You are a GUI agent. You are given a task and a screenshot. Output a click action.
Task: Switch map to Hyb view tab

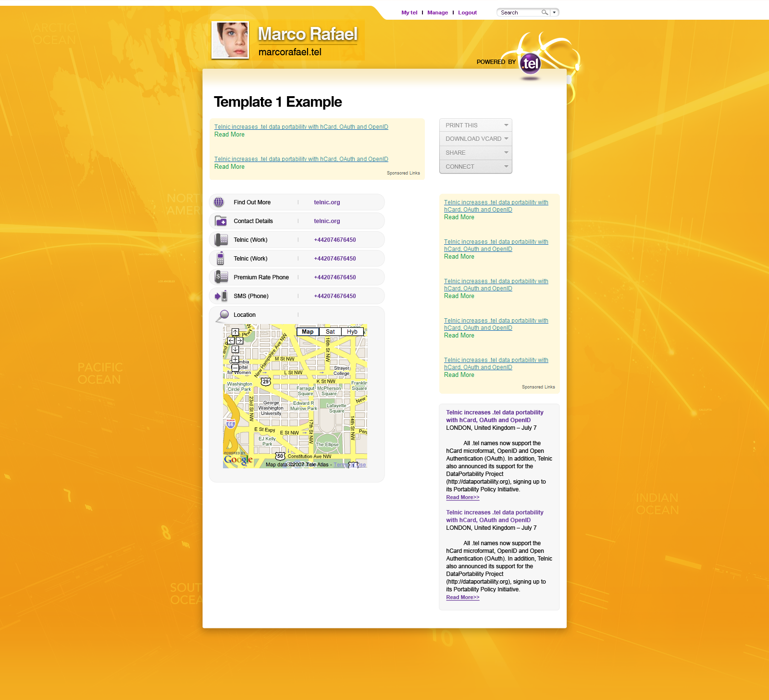tap(352, 332)
